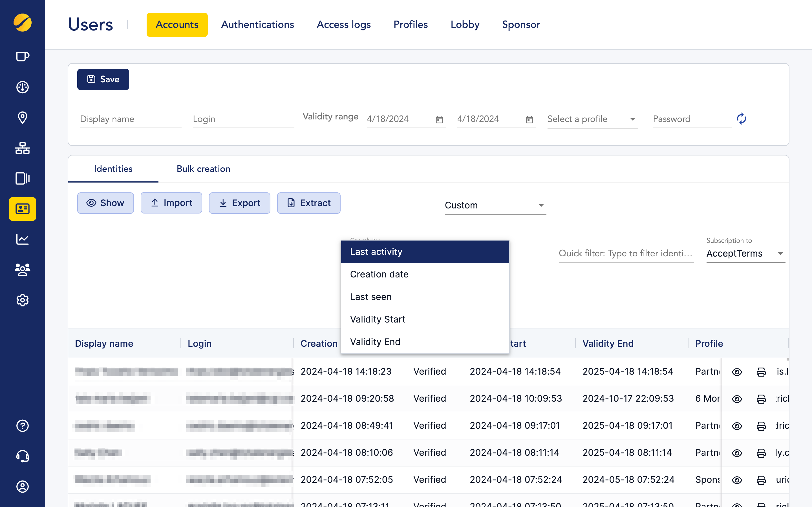
Task: Show details of the first identity row
Action: 737,372
